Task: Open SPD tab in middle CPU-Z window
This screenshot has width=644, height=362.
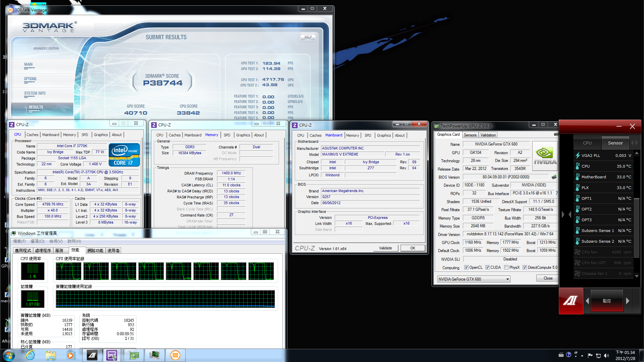Action: [227, 135]
